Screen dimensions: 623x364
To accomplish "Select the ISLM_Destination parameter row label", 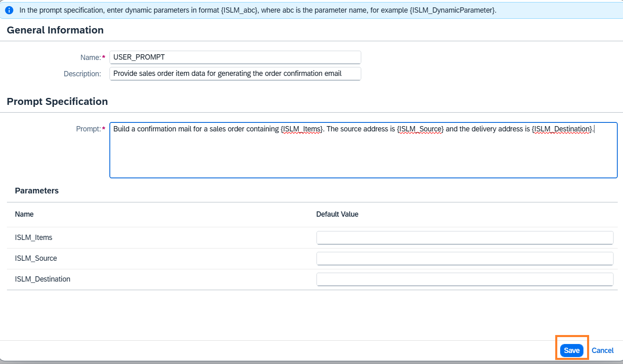I will [x=42, y=279].
